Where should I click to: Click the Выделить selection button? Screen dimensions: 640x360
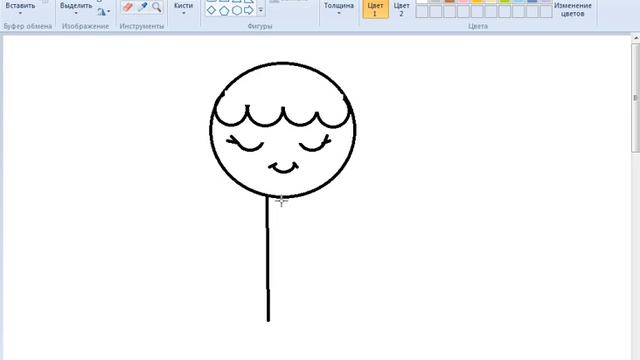(76, 6)
